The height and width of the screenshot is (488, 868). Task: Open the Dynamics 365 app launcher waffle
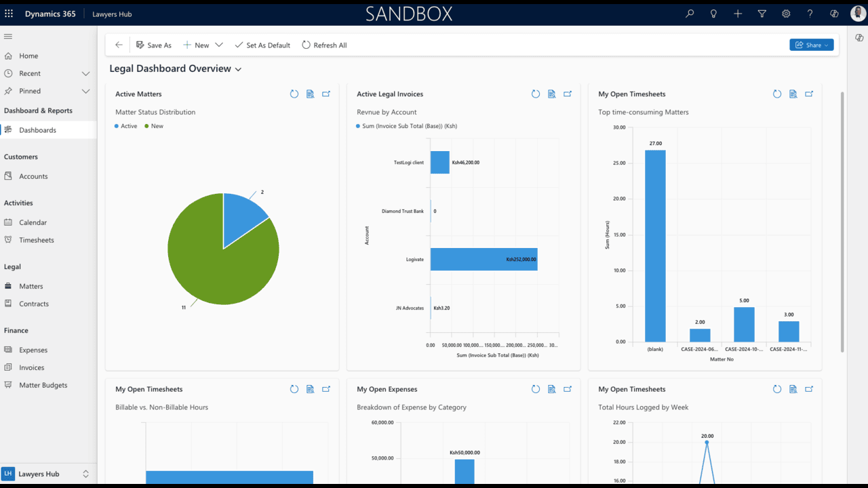(x=9, y=14)
